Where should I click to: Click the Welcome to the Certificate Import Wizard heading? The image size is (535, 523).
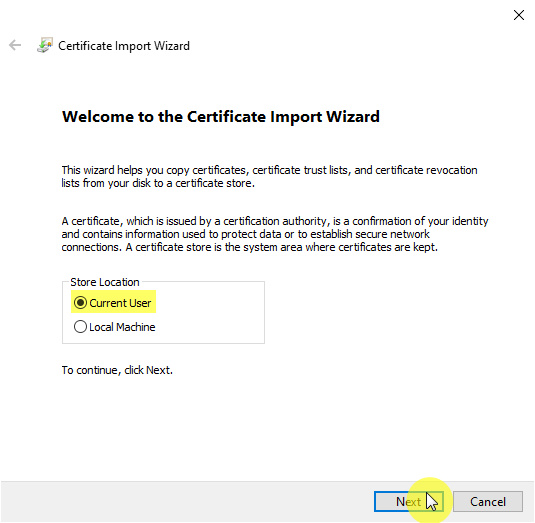point(221,117)
